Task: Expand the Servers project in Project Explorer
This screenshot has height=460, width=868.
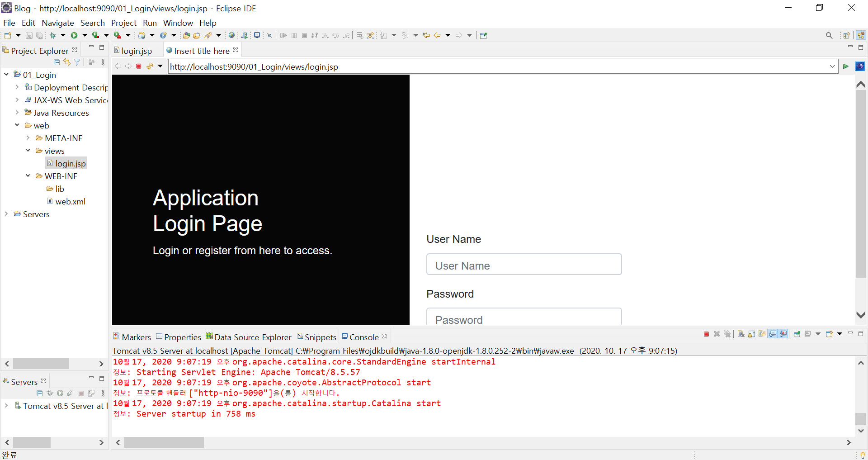Action: 6,214
